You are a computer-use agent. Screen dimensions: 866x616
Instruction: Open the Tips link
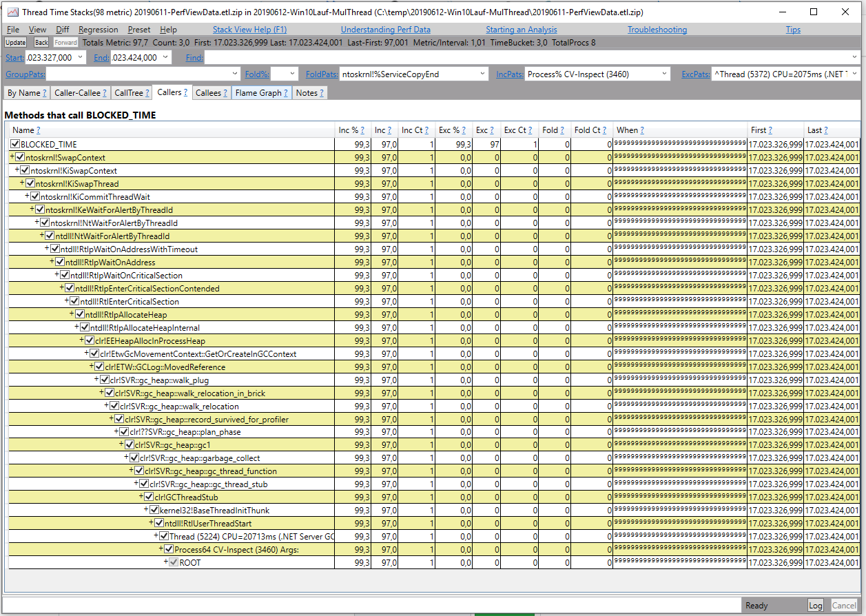click(793, 30)
